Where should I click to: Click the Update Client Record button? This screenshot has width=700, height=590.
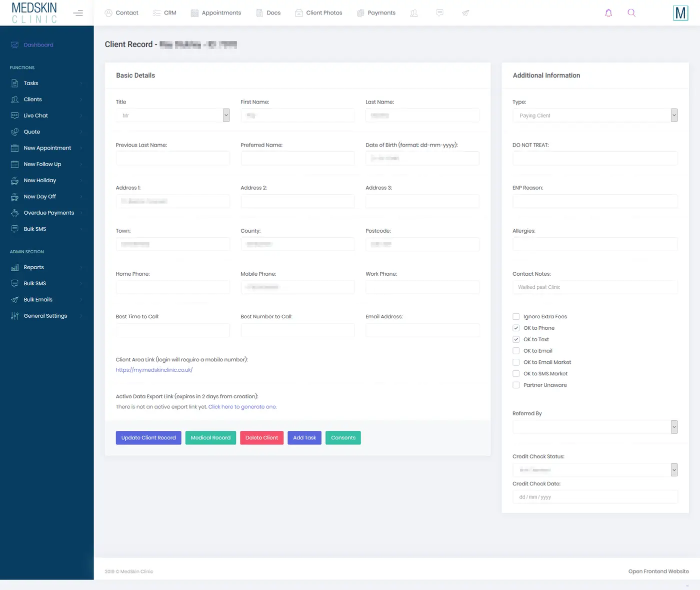tap(148, 438)
